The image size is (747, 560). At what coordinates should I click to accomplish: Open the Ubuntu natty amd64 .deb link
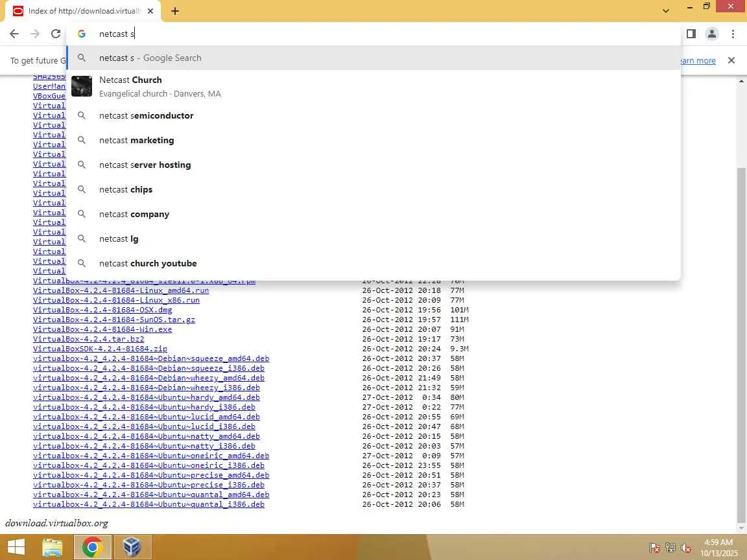pos(147,436)
